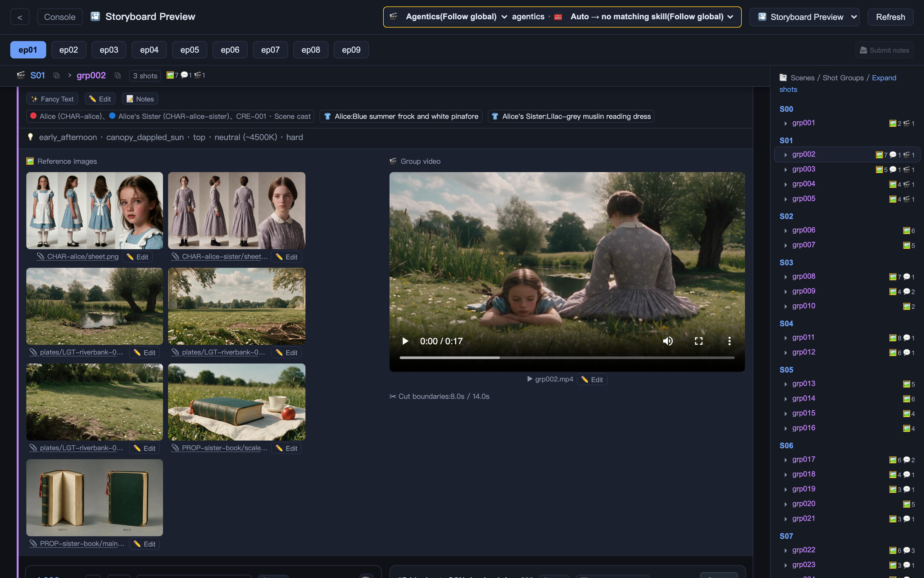Expand grp001 in the scenes tree
This screenshot has width=924, height=578.
pos(785,123)
